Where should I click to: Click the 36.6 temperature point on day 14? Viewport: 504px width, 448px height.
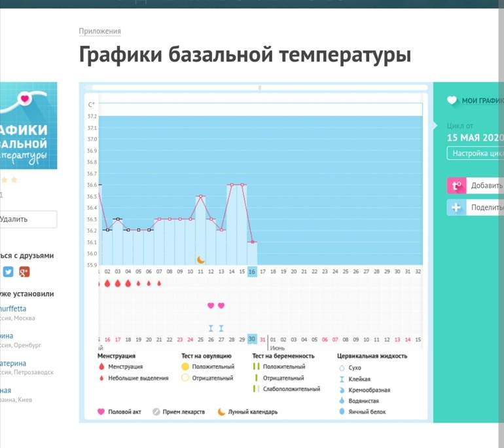(232, 185)
